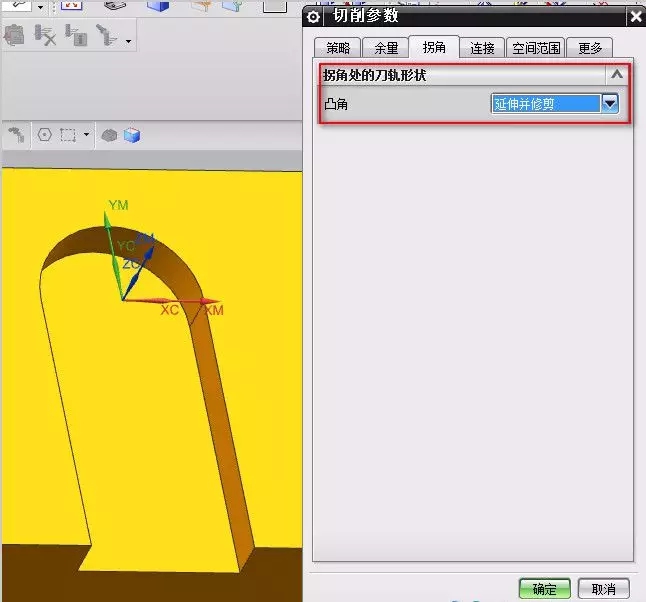Switch to the 空间范围 tab
646x602 pixels.
536,48
